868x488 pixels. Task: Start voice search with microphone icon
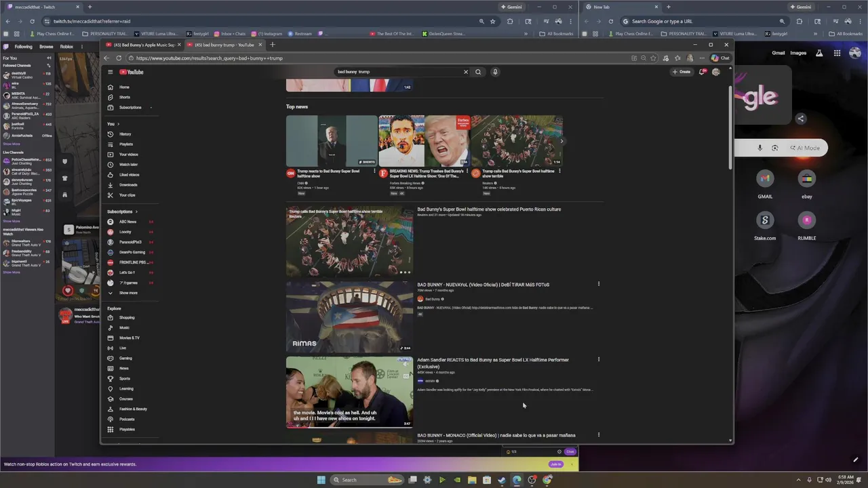pyautogui.click(x=495, y=72)
